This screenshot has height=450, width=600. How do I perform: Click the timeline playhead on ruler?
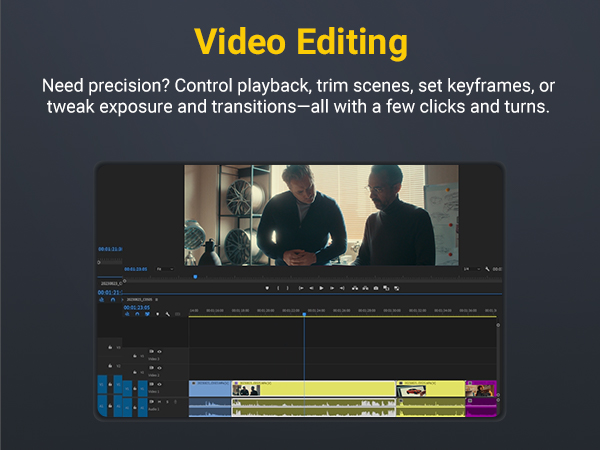(x=304, y=314)
